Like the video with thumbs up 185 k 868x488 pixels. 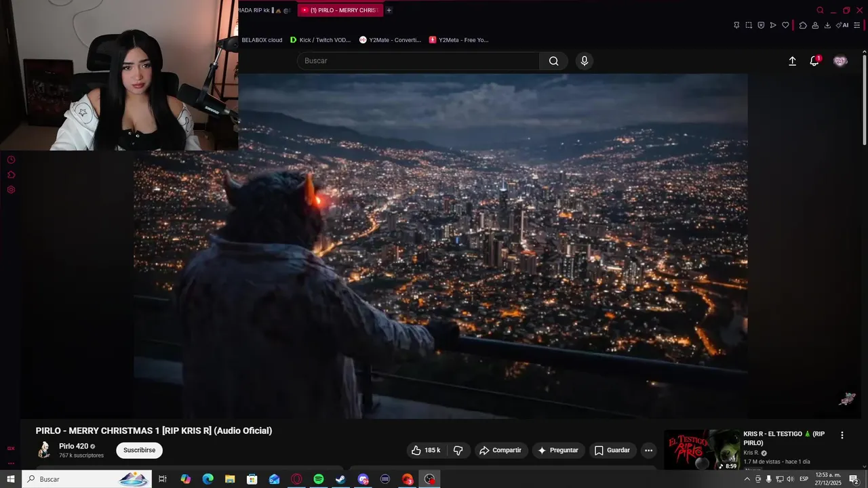pyautogui.click(x=426, y=450)
